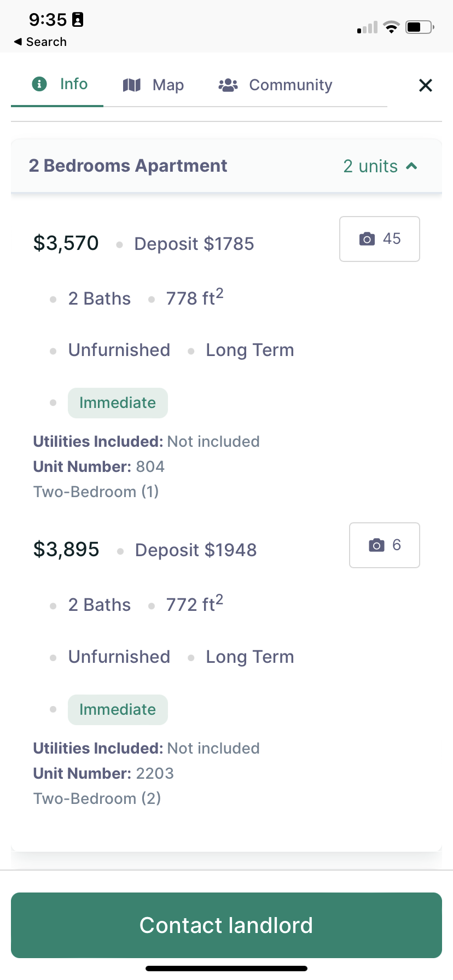Screen dimensions: 453x980
Task: Switch to the Map tab
Action: (168, 85)
